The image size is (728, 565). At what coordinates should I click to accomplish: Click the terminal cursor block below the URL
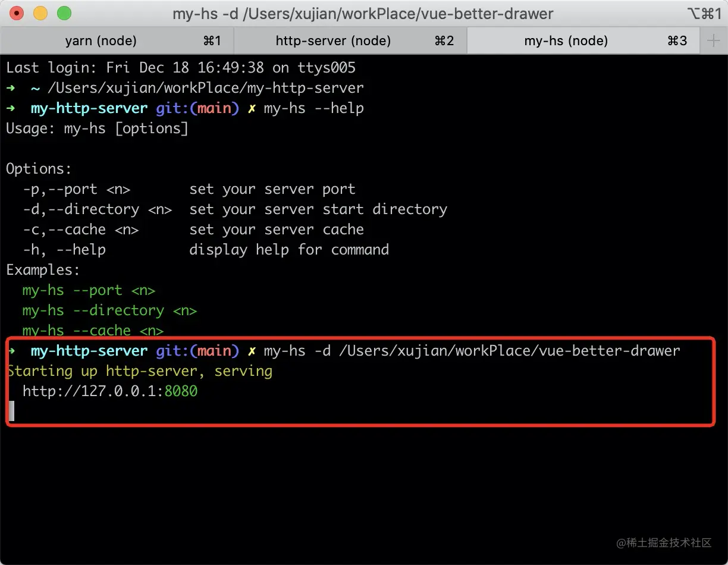pos(11,412)
